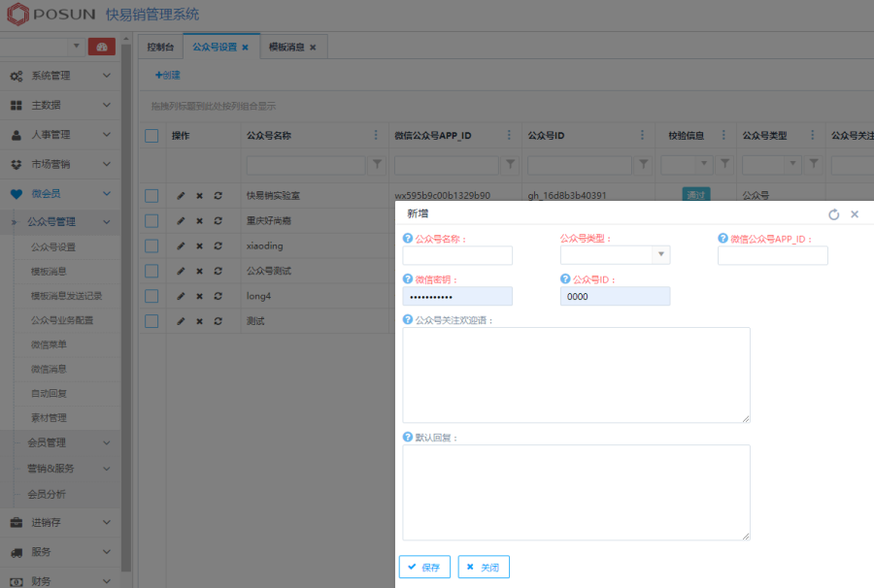
Task: Click the edit pencil icon for xiaoding row
Action: tap(181, 245)
